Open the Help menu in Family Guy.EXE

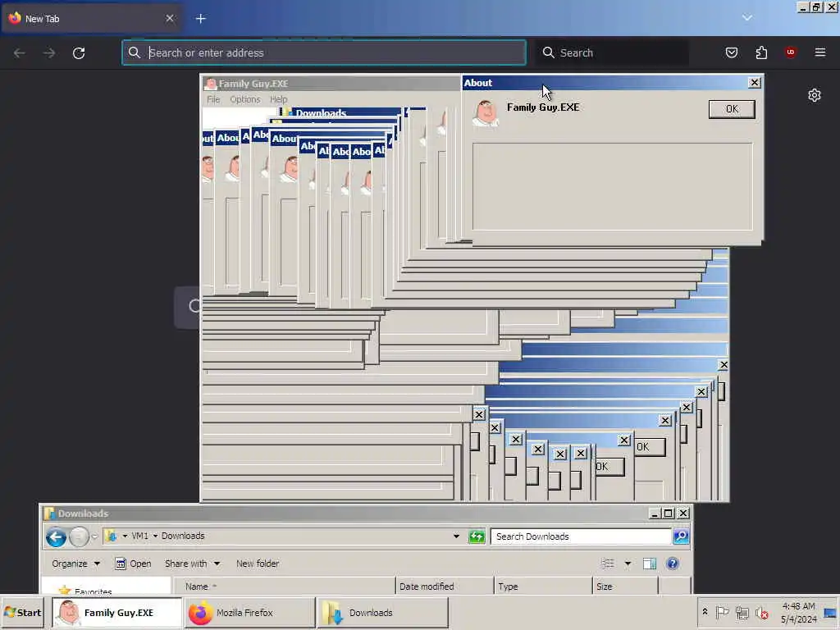279,99
